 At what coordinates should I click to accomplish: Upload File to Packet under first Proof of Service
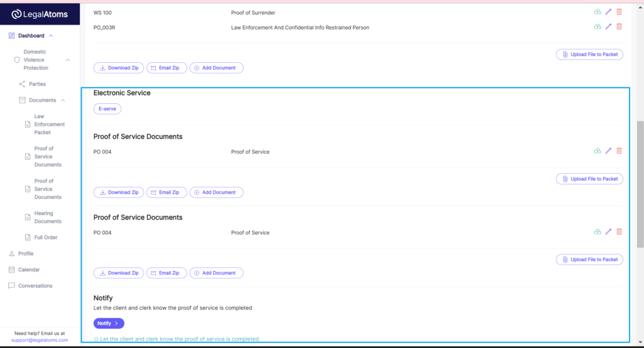pos(589,179)
